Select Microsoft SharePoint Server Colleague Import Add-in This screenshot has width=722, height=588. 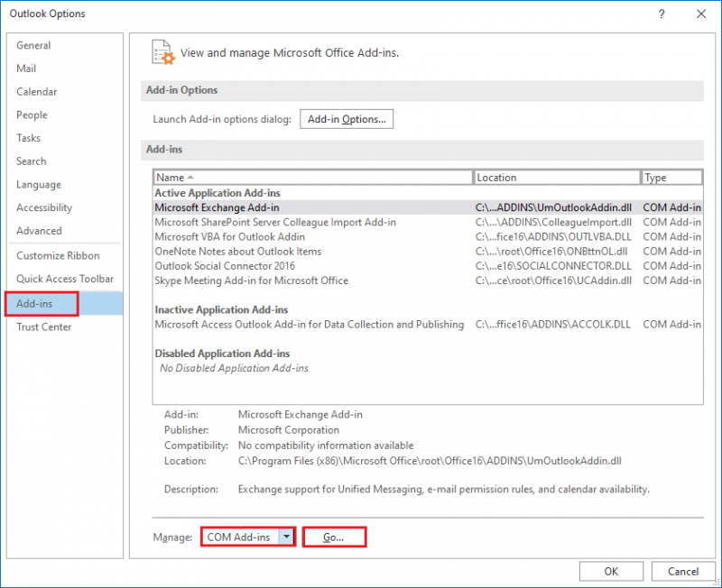click(x=428, y=222)
